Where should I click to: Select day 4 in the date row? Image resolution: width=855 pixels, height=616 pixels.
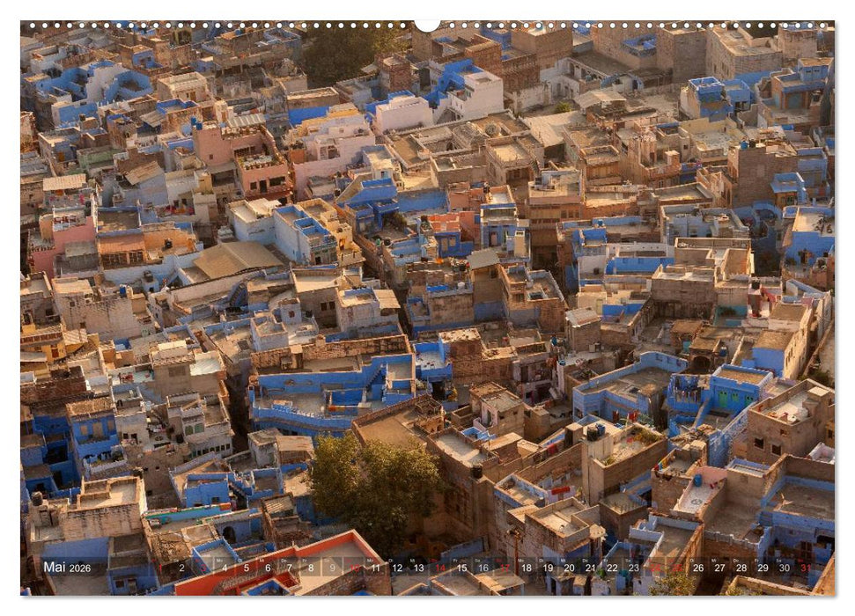click(225, 568)
